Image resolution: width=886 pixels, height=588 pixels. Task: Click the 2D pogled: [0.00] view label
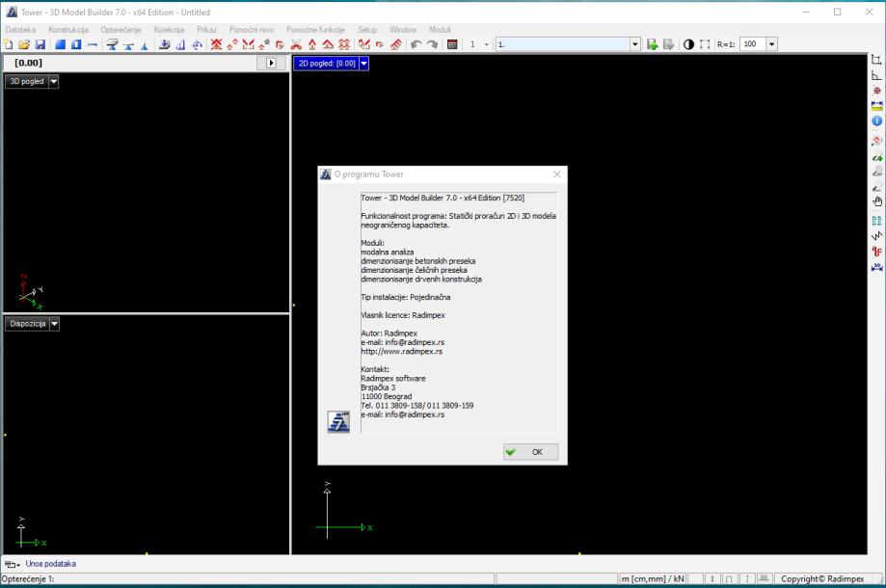[x=327, y=64]
